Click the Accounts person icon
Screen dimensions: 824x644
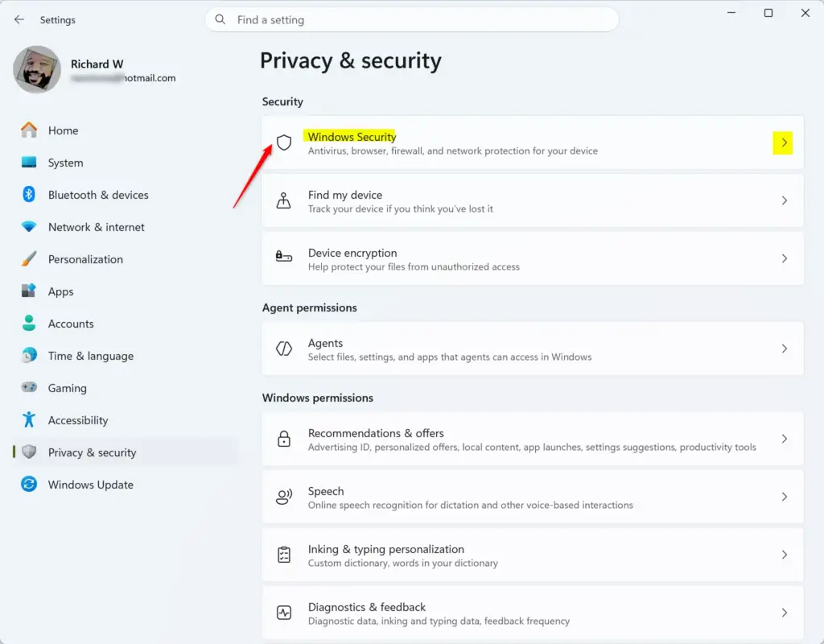(x=29, y=323)
